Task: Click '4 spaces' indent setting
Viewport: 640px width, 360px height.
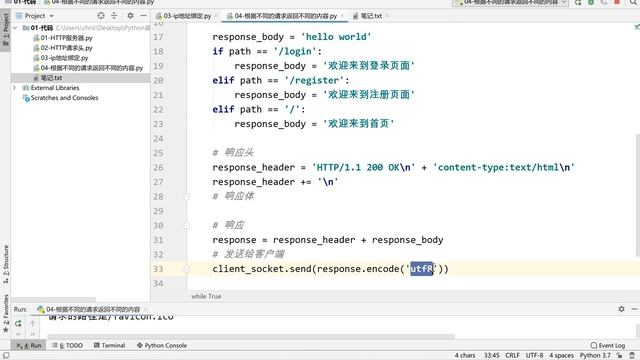Action: 561,356
